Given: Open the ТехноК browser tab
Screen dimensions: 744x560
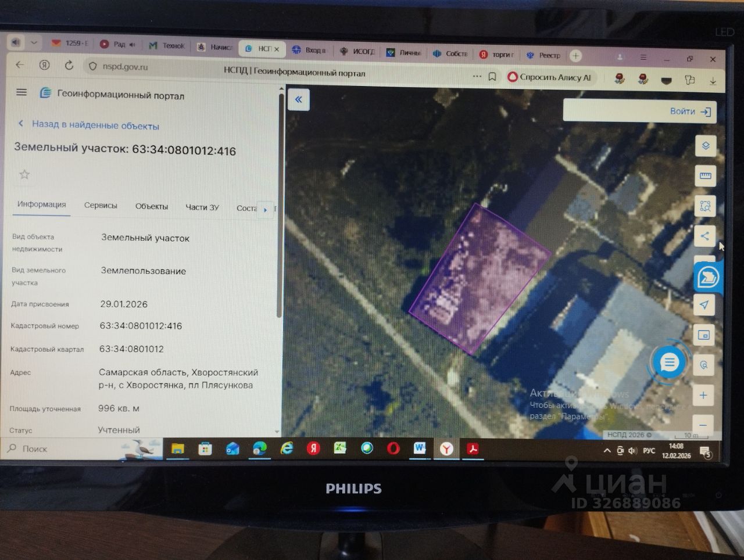Looking at the screenshot, I should (x=166, y=45).
